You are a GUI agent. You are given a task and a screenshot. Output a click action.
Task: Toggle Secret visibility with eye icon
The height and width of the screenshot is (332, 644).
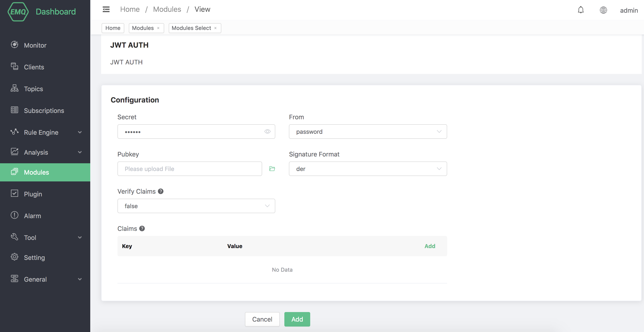point(267,132)
